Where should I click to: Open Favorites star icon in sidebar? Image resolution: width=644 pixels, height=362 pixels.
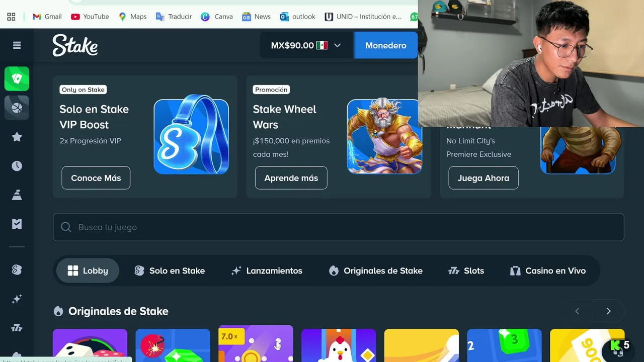(x=17, y=137)
